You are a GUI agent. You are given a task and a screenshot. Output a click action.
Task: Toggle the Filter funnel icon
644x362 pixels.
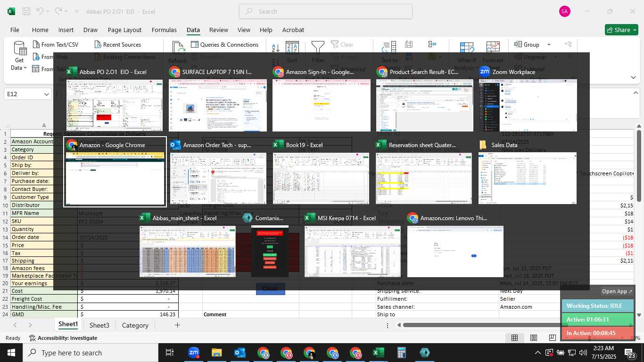tap(318, 52)
